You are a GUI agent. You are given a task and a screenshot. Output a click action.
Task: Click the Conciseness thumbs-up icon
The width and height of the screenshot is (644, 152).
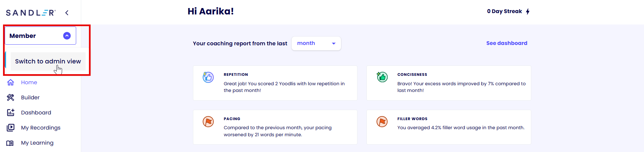(382, 77)
